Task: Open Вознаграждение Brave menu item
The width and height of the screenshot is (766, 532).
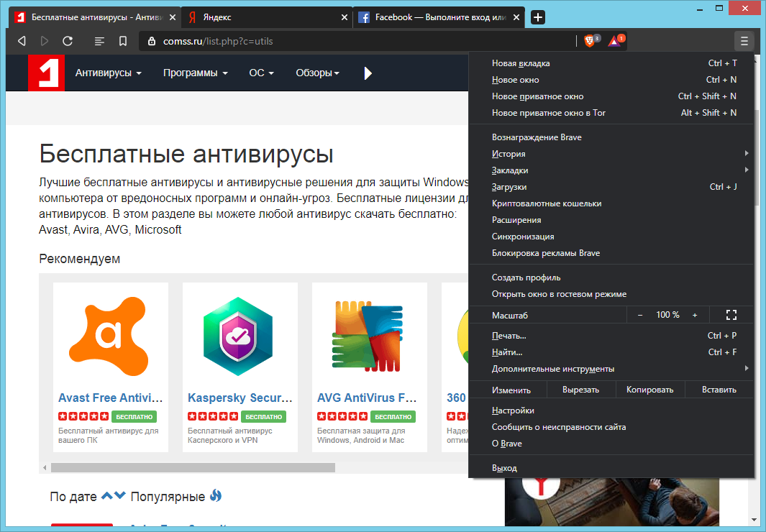Action: (611, 137)
